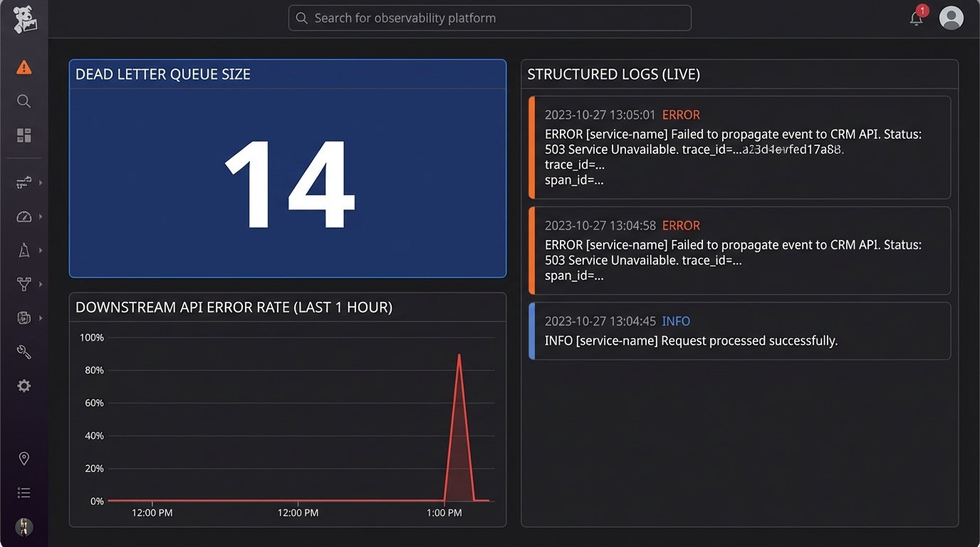Select the location pin sidebar icon

point(24,459)
